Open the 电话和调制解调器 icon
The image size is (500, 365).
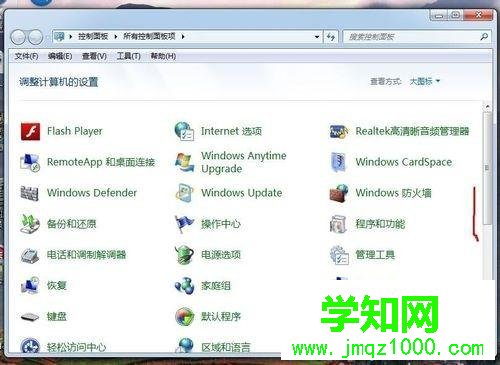[30, 255]
